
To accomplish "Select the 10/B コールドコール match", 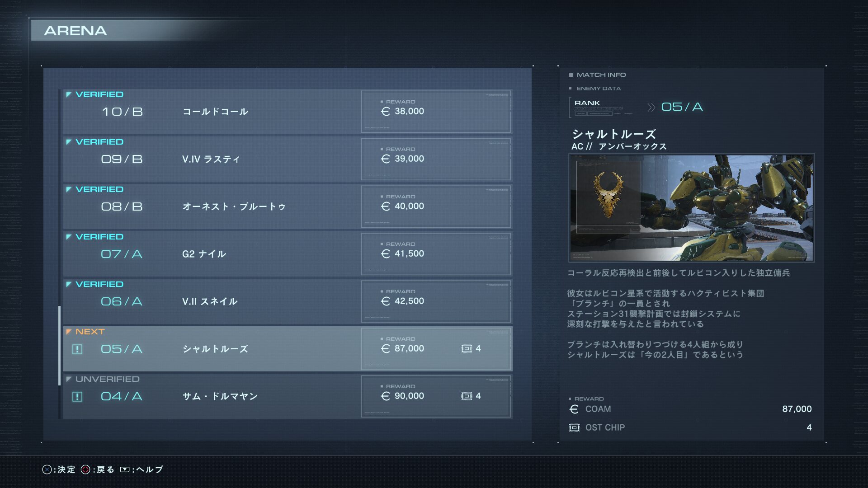I will pos(288,112).
